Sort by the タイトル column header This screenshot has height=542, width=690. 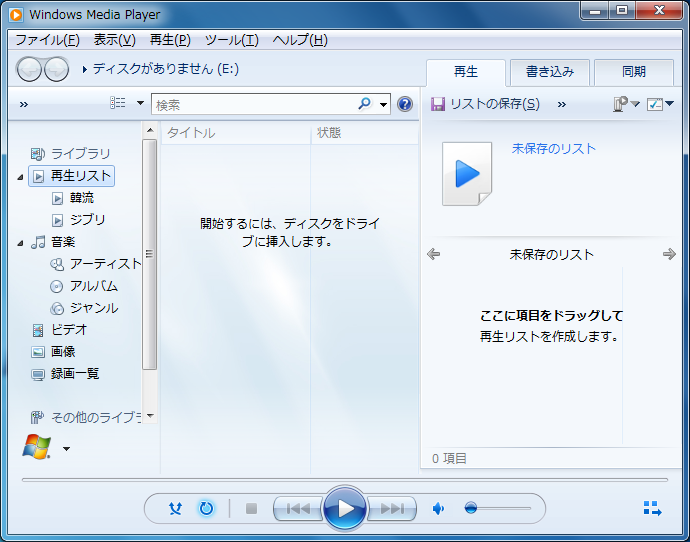[236, 133]
